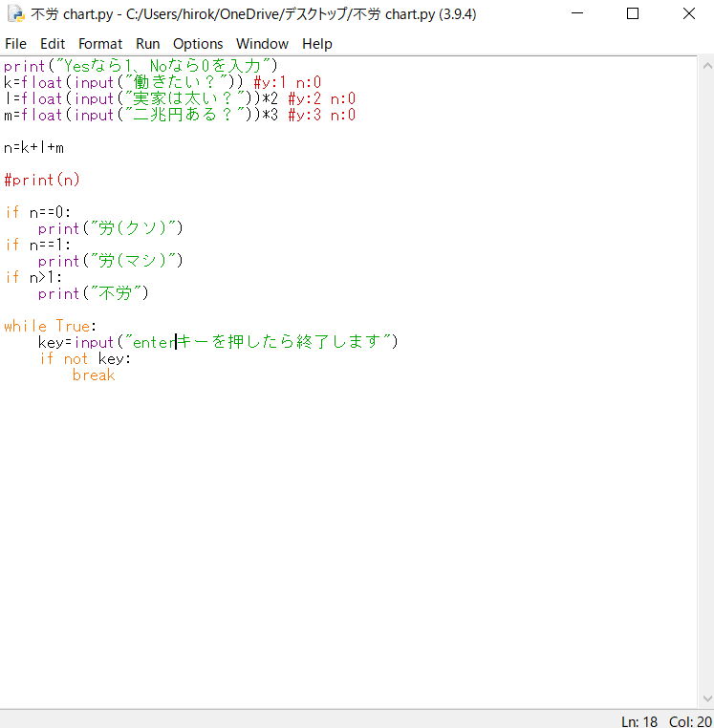Open the Edit menu
This screenshot has height=728, width=714.
click(x=53, y=44)
